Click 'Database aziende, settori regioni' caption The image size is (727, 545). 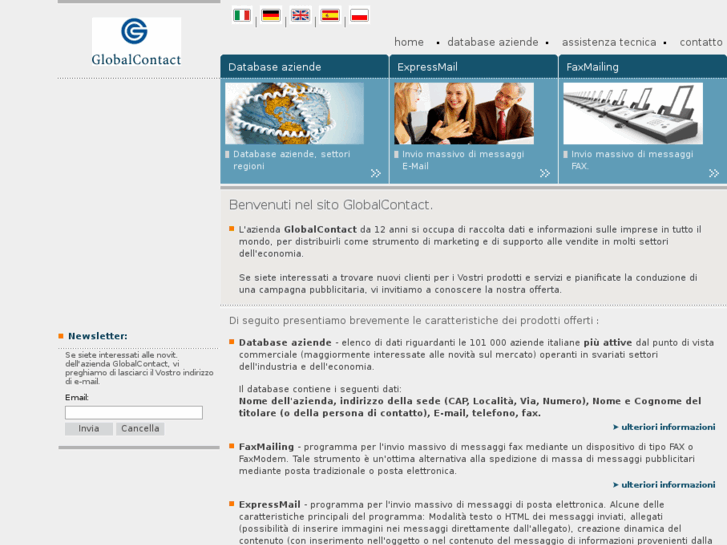292,160
